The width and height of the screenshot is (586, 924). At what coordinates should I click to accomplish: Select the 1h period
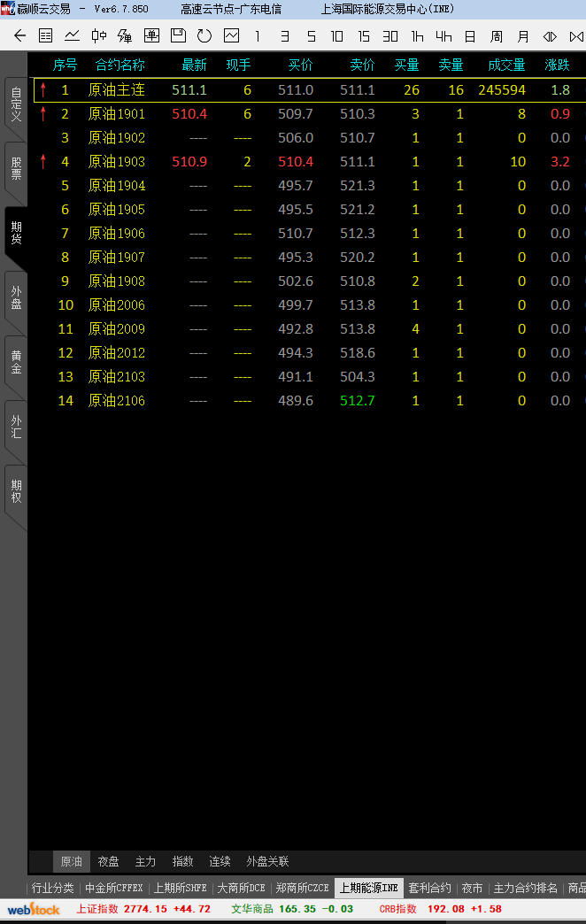coord(418,36)
